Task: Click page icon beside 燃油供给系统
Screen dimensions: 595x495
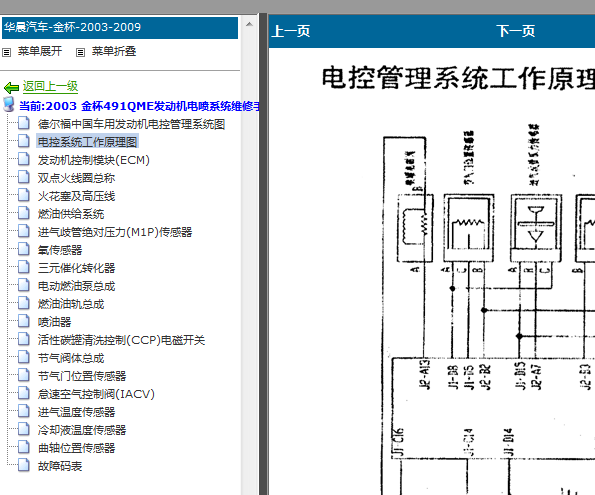Action: [24, 213]
